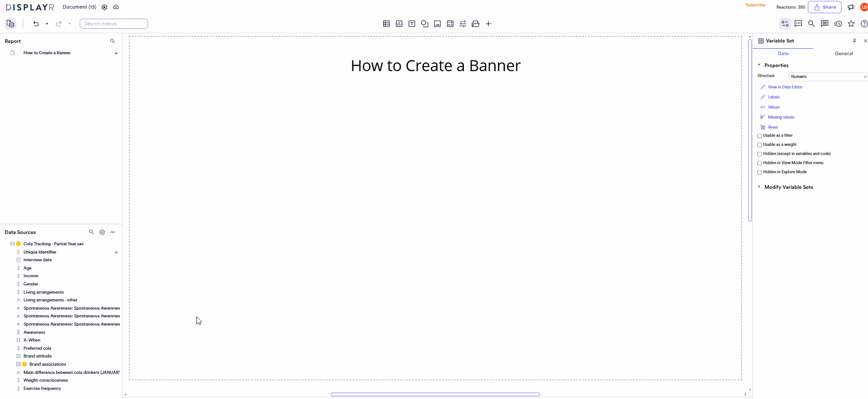This screenshot has height=399, width=868.
Task: Select the Interview date variable
Action: pos(37,260)
